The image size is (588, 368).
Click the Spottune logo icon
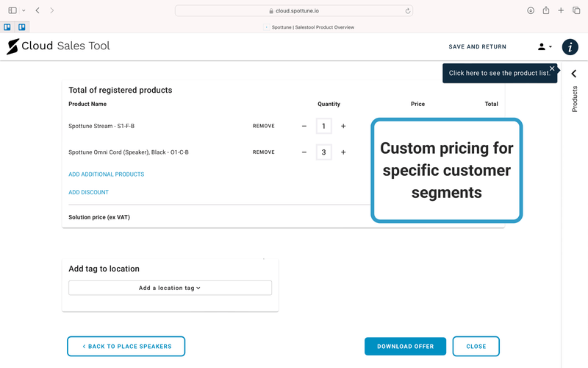pos(12,46)
